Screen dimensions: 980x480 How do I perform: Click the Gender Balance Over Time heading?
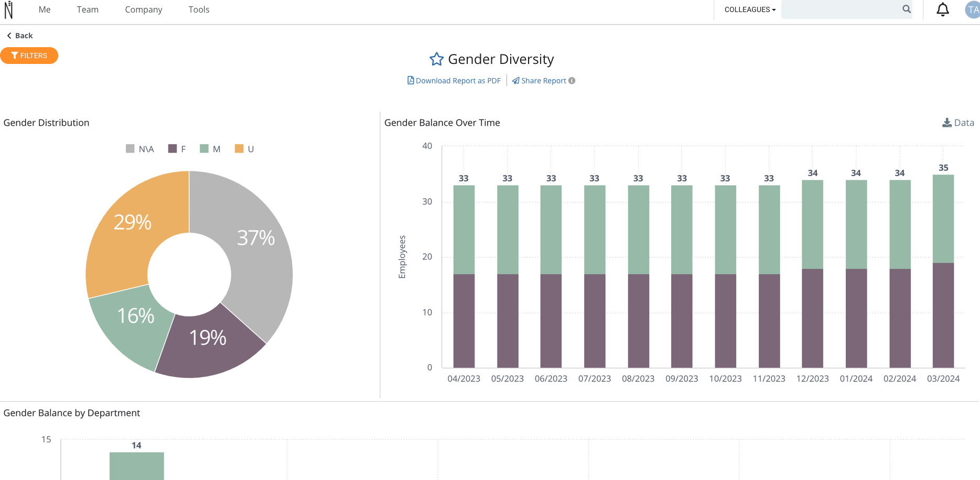click(442, 123)
